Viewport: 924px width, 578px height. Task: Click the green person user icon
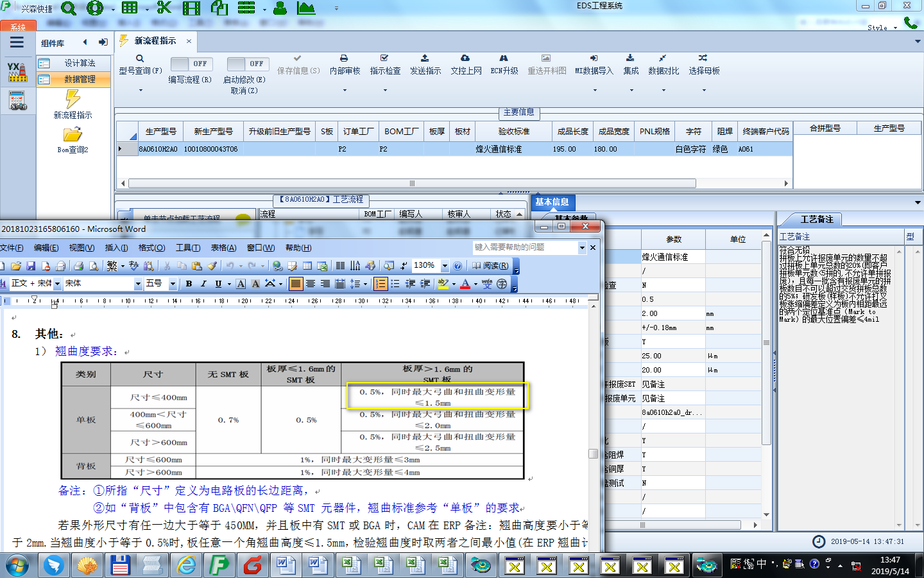click(x=280, y=8)
